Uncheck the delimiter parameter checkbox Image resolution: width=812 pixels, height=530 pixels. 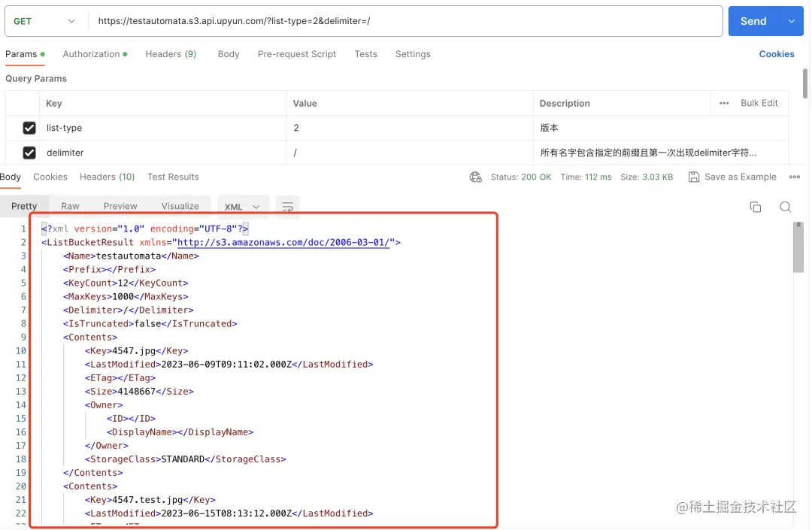(29, 153)
